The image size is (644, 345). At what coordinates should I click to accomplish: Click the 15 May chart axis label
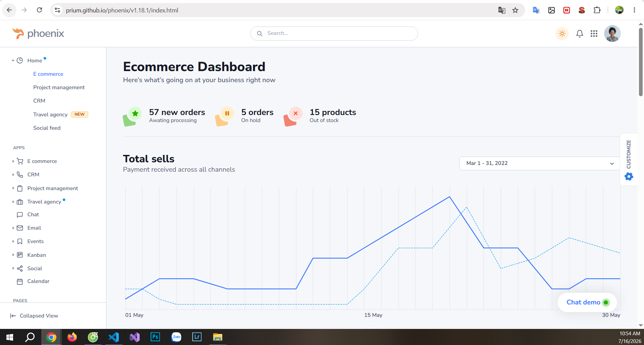click(x=373, y=315)
